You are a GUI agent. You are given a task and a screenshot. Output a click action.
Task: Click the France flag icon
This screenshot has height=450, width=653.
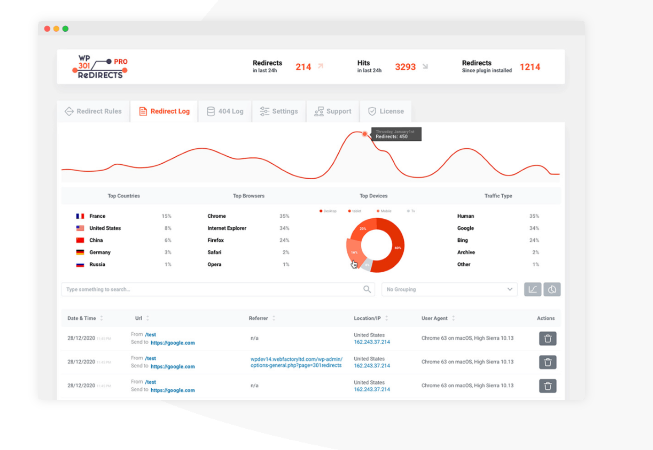[x=80, y=216]
